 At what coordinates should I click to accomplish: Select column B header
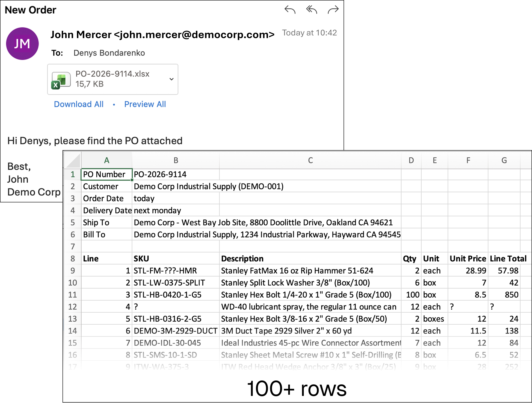click(x=176, y=160)
